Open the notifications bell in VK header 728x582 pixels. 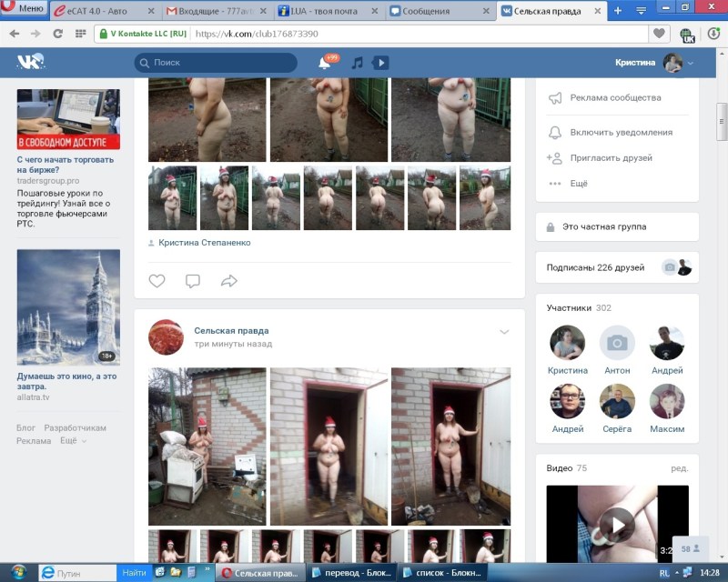pos(324,63)
